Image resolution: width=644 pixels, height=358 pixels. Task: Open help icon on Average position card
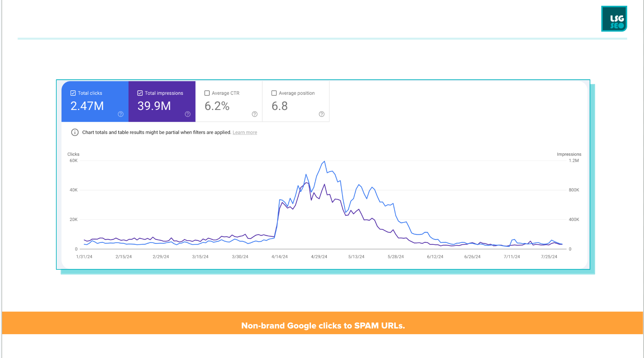click(322, 114)
